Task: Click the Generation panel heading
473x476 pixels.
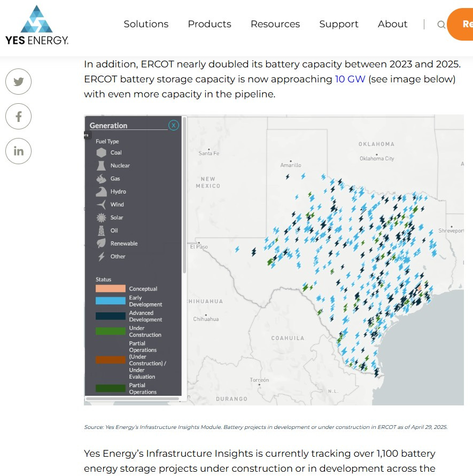Action: [108, 125]
